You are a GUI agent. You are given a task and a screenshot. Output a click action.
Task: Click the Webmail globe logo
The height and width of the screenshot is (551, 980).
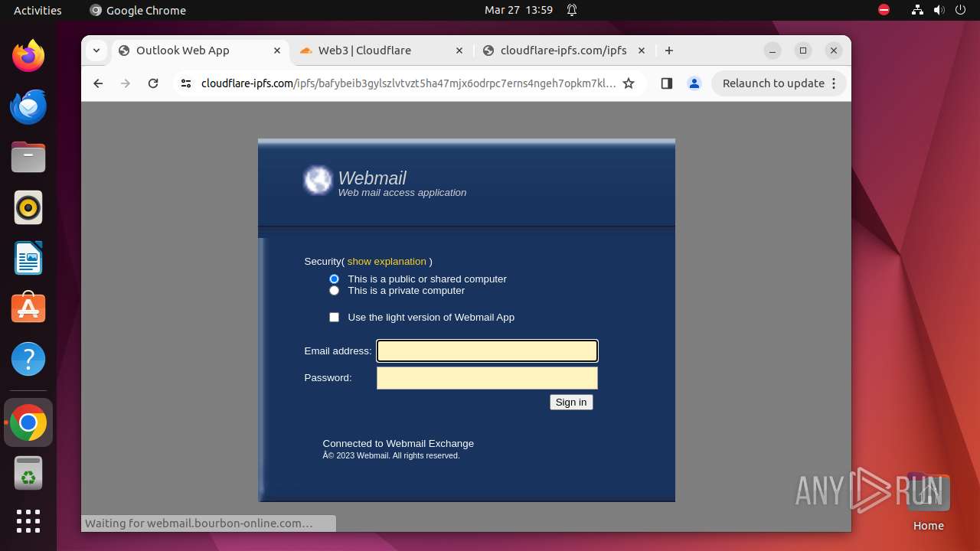[x=318, y=181]
